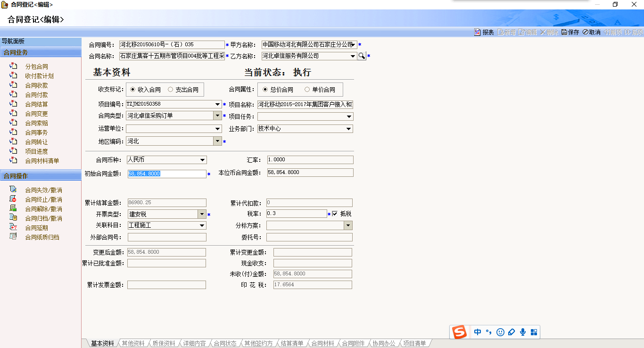
Task: Expand 甲方名称 dropdown
Action: coord(353,45)
